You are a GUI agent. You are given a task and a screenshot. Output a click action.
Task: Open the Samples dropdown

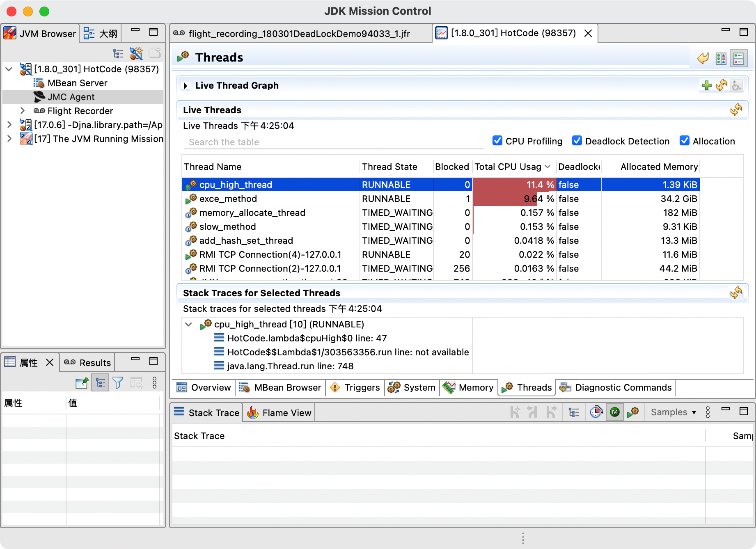(673, 412)
